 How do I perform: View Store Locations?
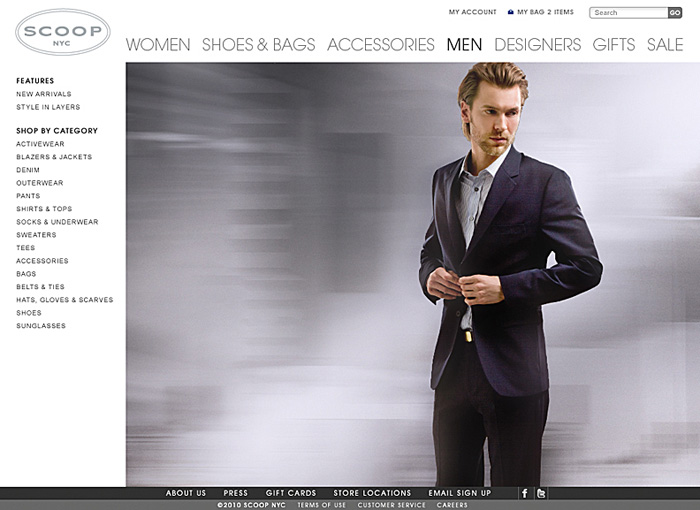click(372, 493)
